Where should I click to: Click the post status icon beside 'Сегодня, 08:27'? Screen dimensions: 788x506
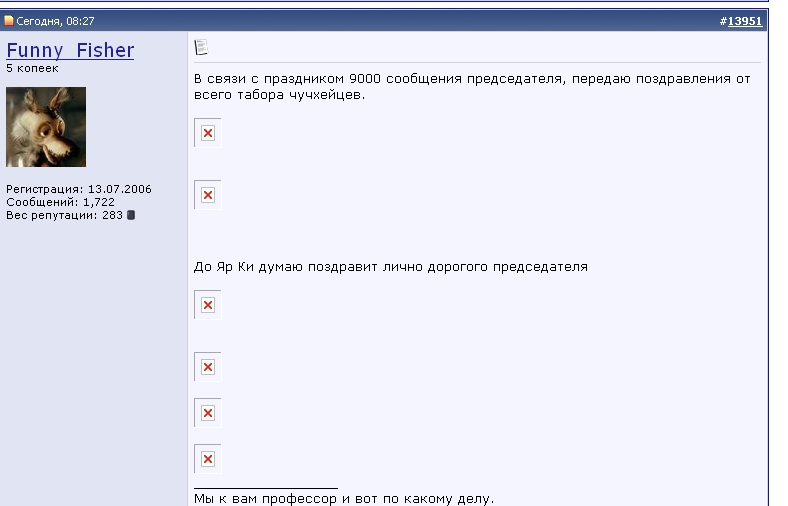coord(9,21)
